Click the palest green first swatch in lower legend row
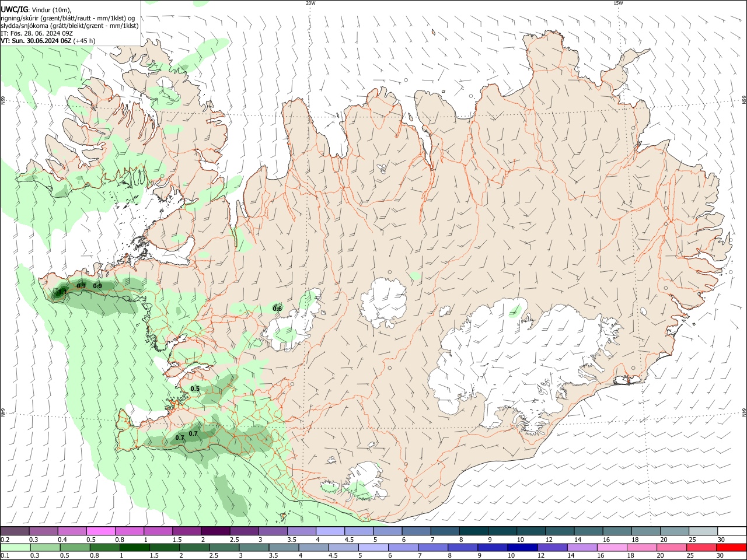747x560 pixels. pyautogui.click(x=15, y=547)
